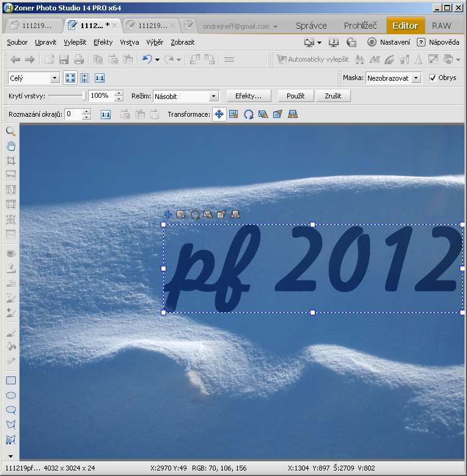Image resolution: width=467 pixels, height=476 pixels.
Task: Open the Celý zoom level dropdown
Action: pyautogui.click(x=34, y=78)
